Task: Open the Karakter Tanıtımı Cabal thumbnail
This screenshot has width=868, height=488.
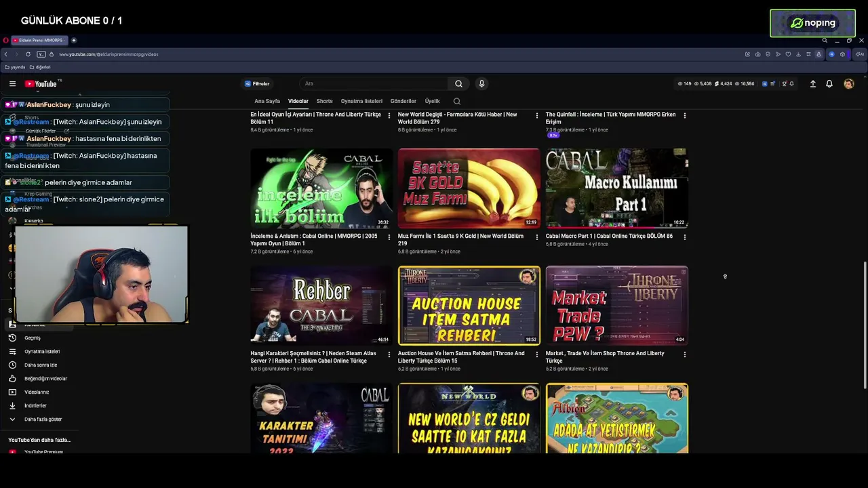Action: click(x=321, y=418)
